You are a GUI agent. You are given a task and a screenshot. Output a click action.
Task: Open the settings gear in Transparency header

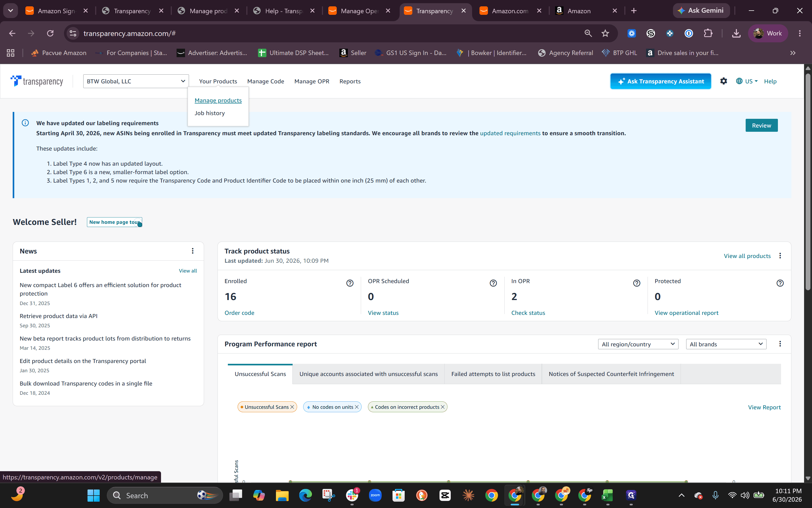pyautogui.click(x=723, y=81)
